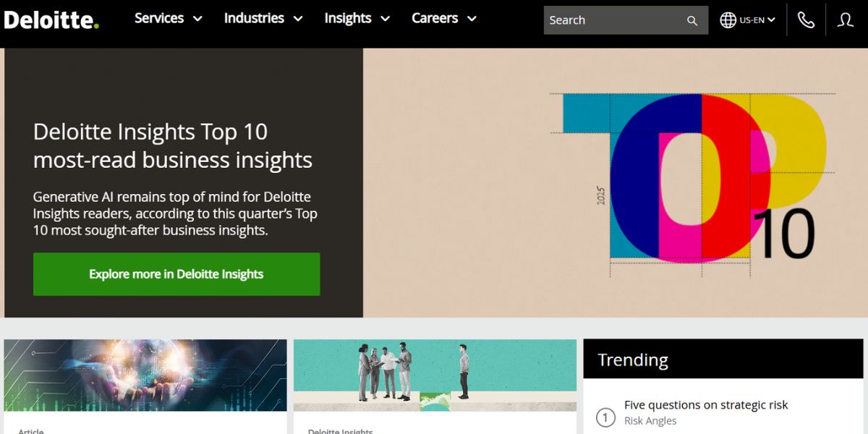Open the phone contact icon

806,20
